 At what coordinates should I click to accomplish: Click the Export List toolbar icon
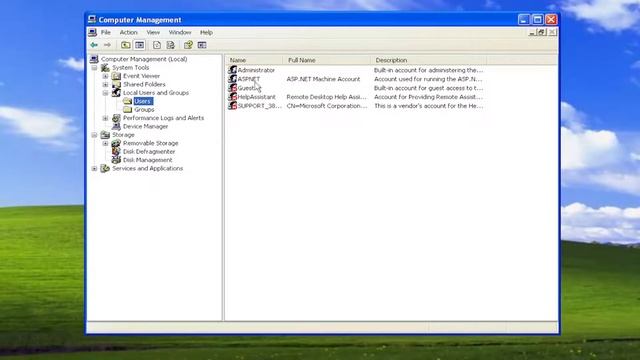171,45
